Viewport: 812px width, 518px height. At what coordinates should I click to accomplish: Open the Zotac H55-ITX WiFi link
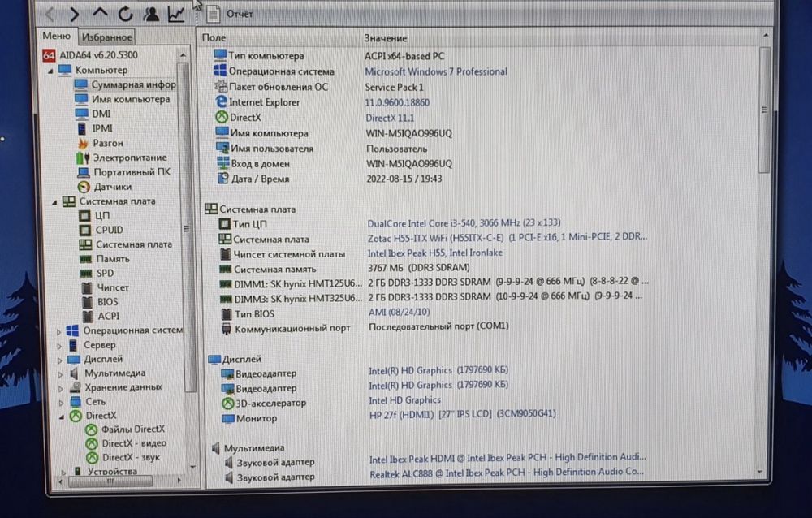coord(508,237)
